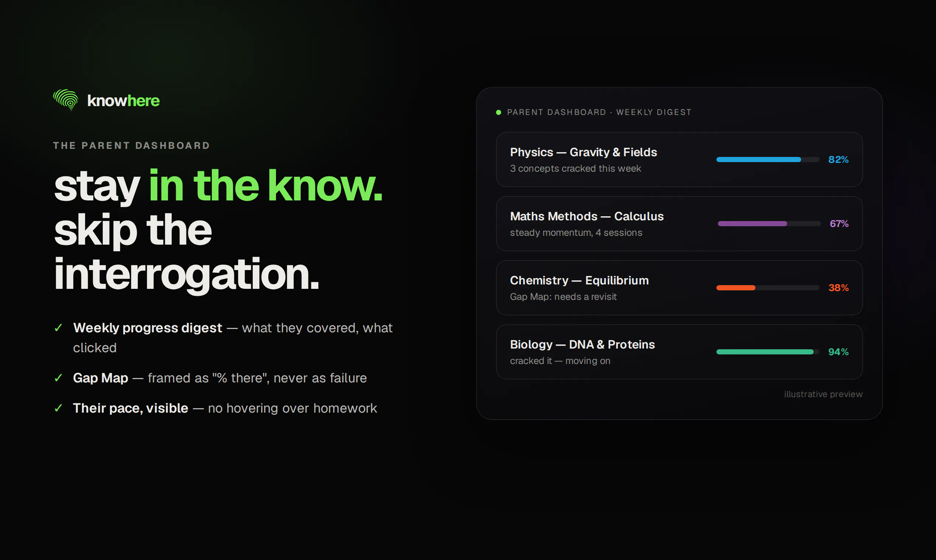Click the knowhere fingerprint logo icon
The height and width of the screenshot is (560, 936).
[x=66, y=100]
